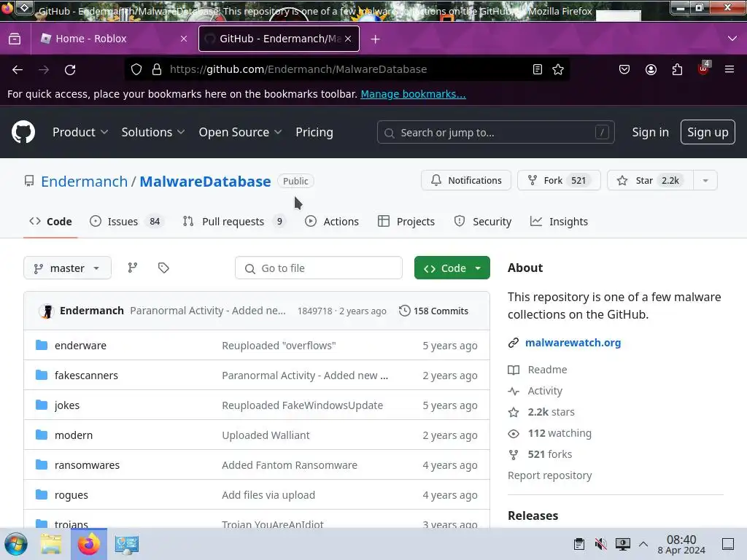Open Pricing in GitHub header

click(314, 132)
